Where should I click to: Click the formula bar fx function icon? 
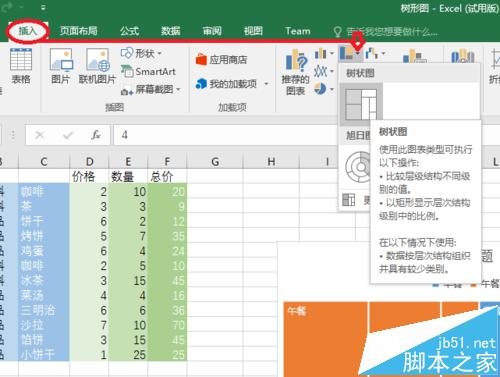(96, 135)
